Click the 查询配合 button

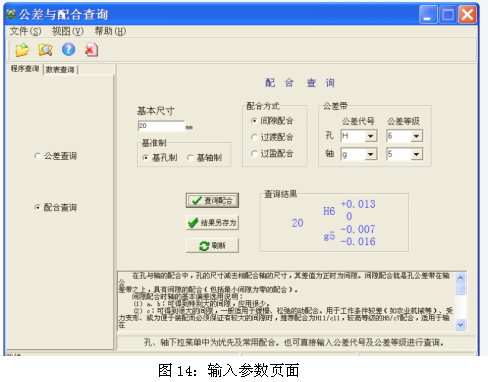[212, 200]
